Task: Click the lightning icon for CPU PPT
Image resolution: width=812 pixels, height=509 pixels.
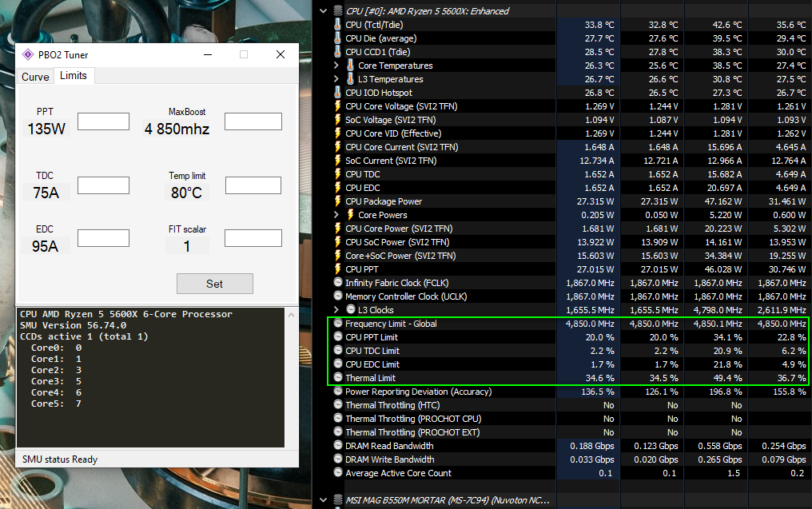Action: pos(337,268)
